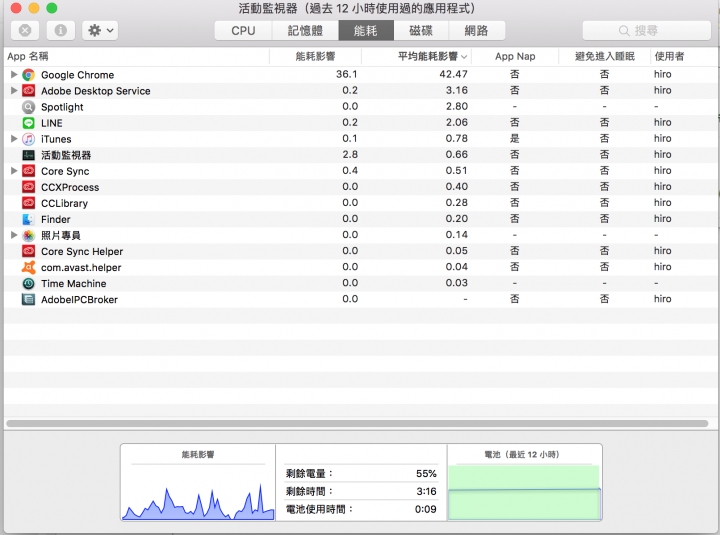Viewport: 720px width, 535px height.
Task: Expand the 照片專員 row
Action: [x=14, y=235]
